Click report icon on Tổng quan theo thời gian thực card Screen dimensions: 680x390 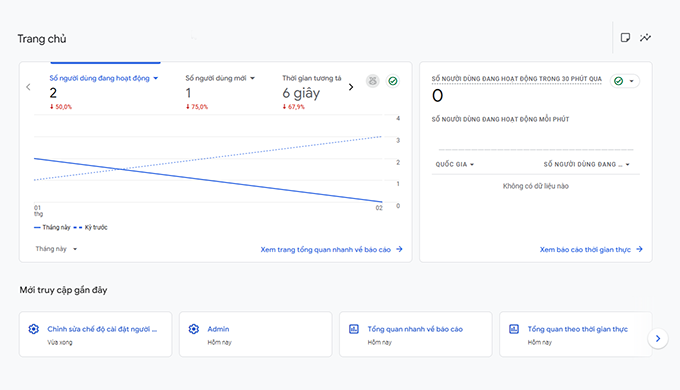(514, 329)
